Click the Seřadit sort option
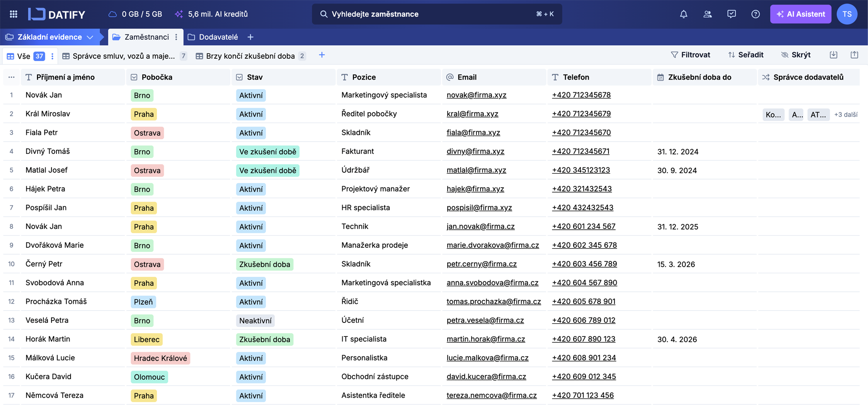 [745, 55]
